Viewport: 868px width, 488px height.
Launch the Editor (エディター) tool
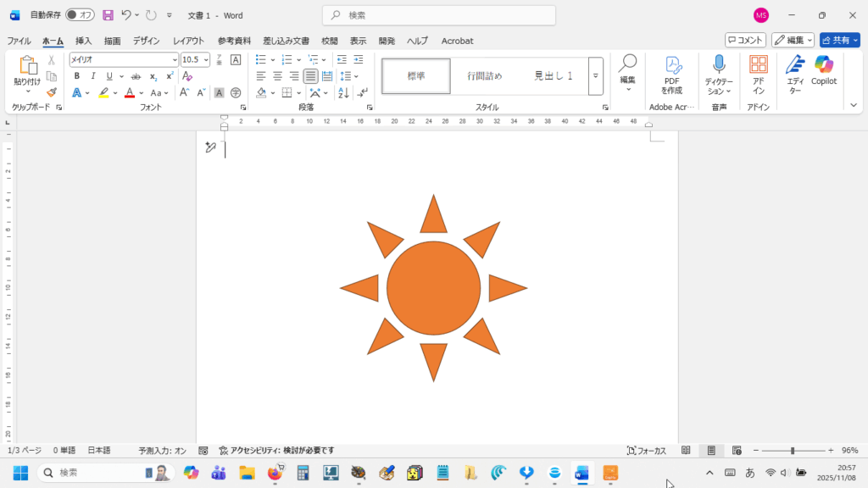tap(794, 71)
